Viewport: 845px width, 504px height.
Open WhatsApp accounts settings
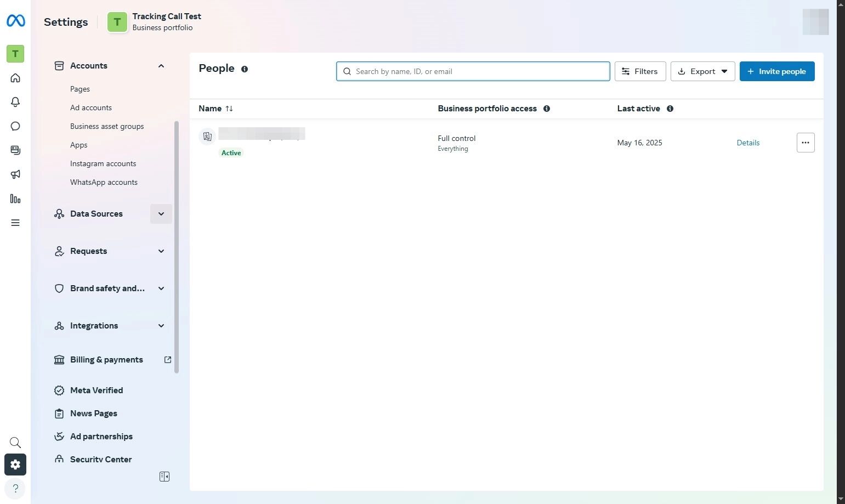pos(104,182)
